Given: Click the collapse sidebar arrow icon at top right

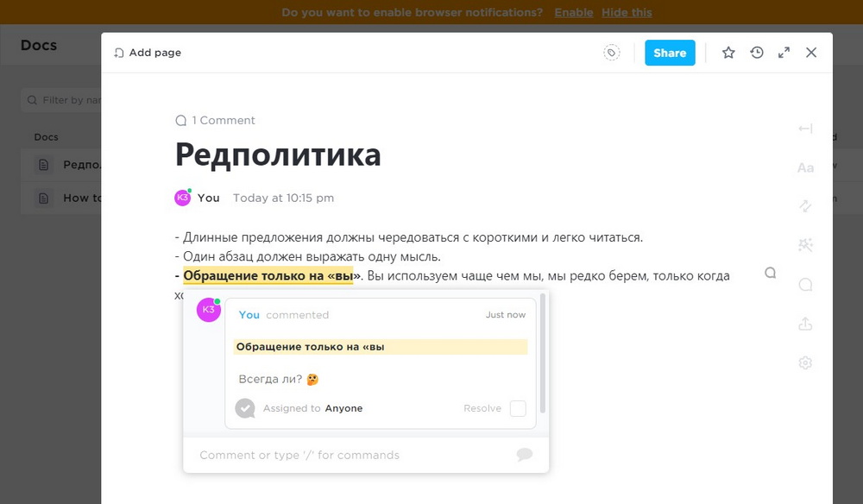Looking at the screenshot, I should click(805, 128).
